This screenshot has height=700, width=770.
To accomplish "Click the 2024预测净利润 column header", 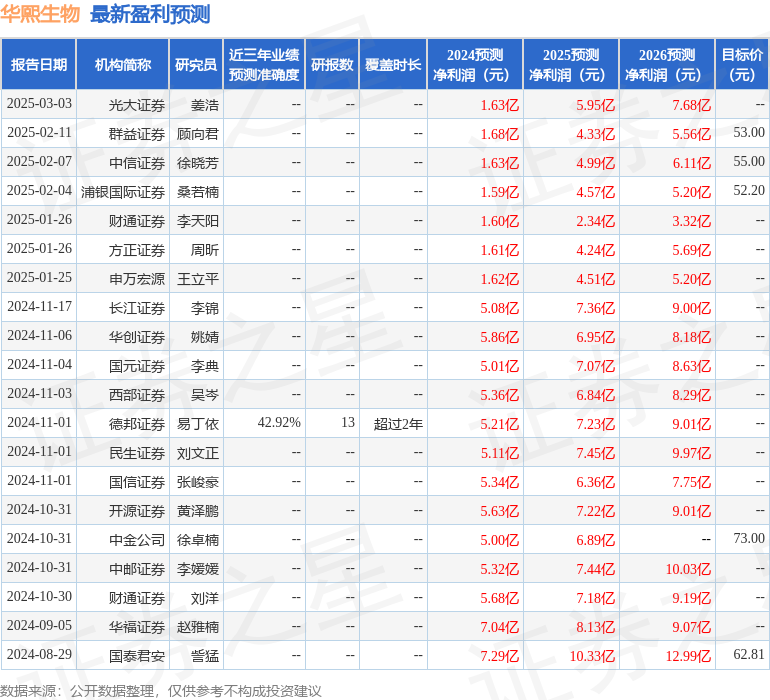I will [x=475, y=64].
